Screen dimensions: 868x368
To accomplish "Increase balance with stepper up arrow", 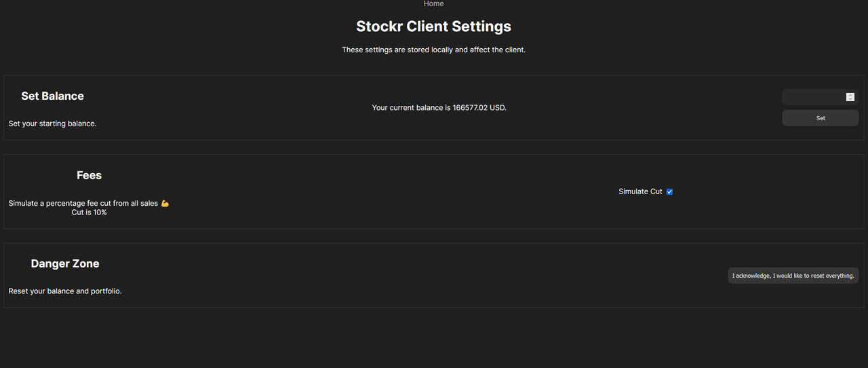I will (850, 95).
